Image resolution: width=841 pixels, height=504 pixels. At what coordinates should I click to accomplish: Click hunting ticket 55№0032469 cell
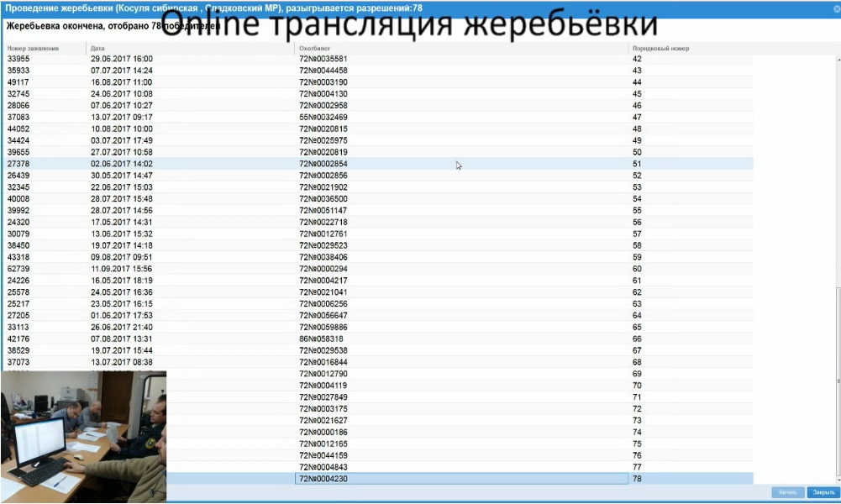(323, 118)
